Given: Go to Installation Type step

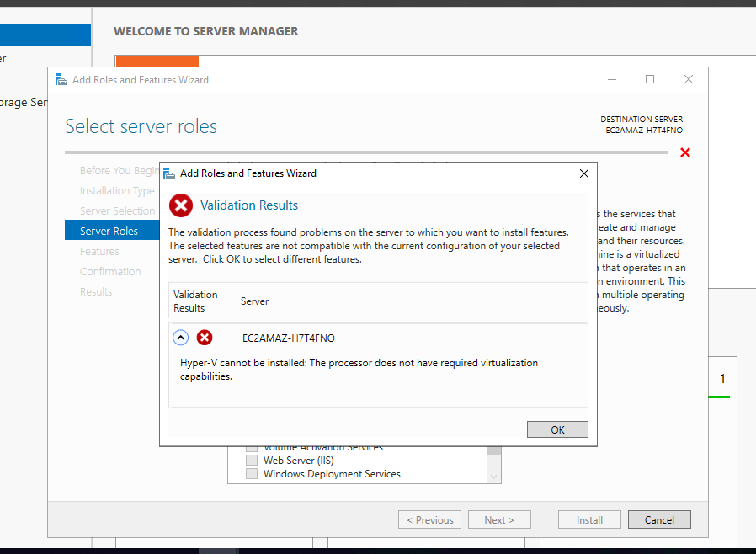Looking at the screenshot, I should click(x=117, y=191).
